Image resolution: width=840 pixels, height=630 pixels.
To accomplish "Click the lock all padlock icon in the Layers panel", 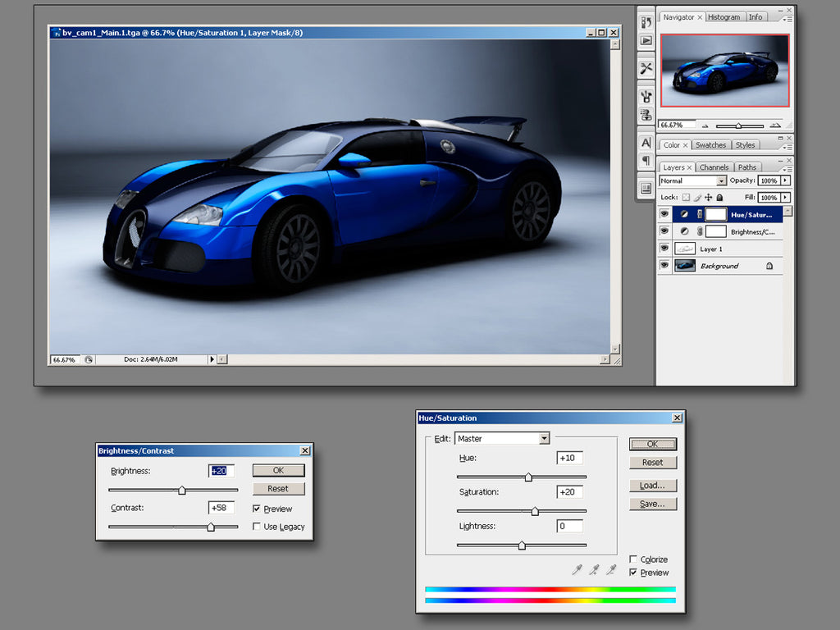I will [x=719, y=198].
